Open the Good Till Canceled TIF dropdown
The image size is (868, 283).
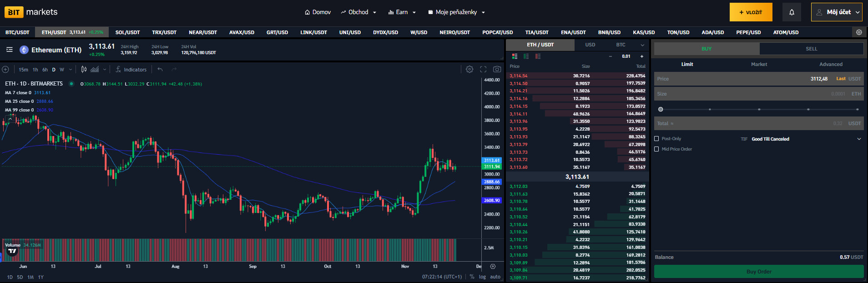(x=805, y=139)
